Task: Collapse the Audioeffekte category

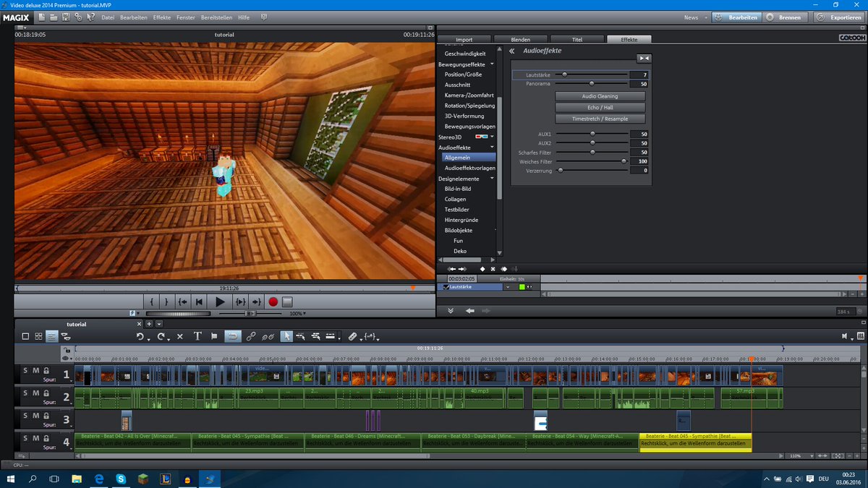Action: (x=492, y=147)
